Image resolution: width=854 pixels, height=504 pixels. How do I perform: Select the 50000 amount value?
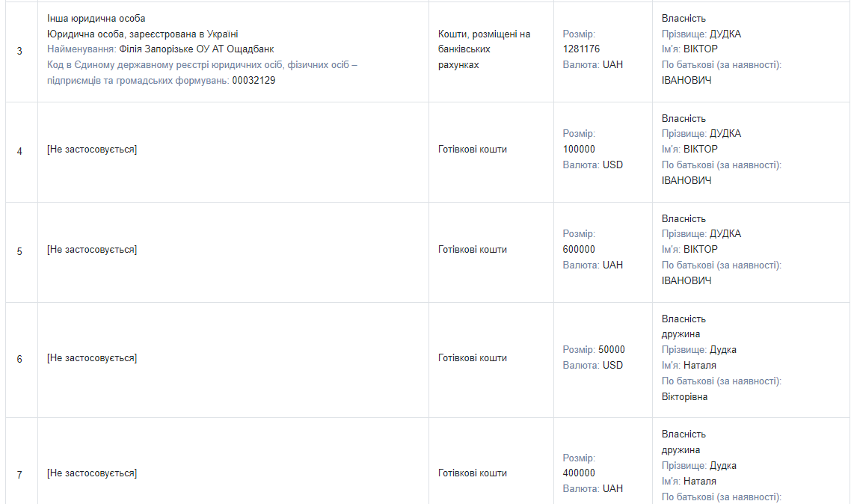(x=612, y=350)
